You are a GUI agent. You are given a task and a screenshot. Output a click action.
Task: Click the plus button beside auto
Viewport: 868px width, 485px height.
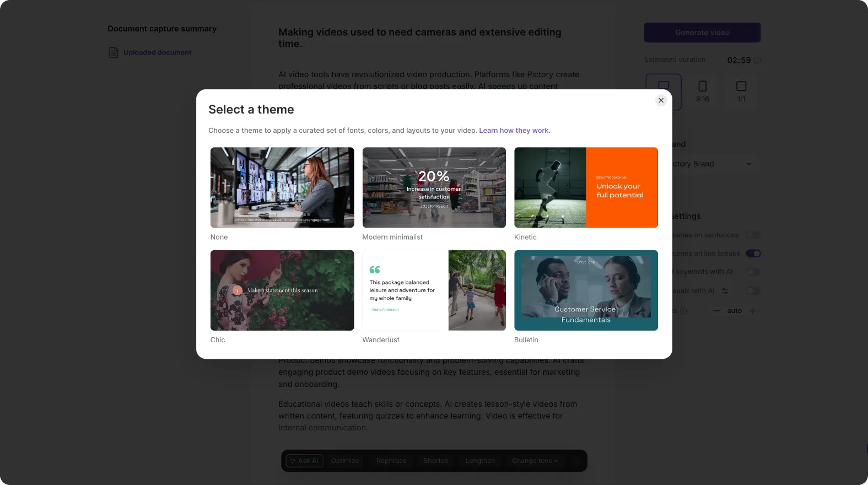click(753, 311)
